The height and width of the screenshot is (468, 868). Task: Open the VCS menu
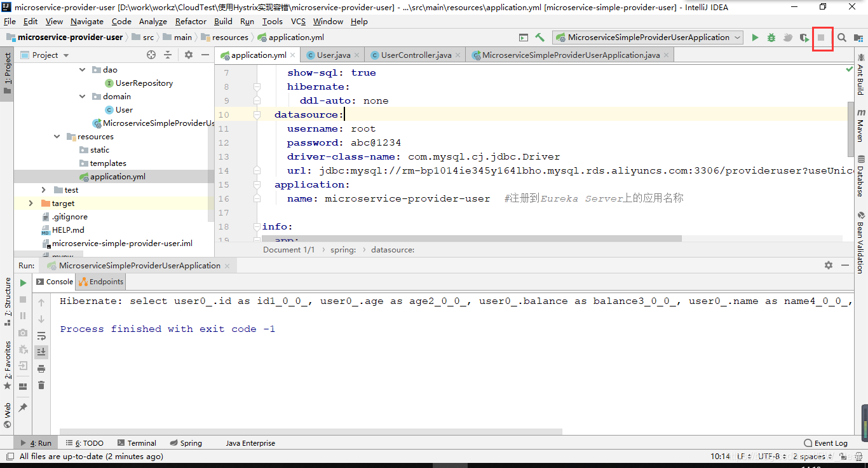pyautogui.click(x=298, y=21)
